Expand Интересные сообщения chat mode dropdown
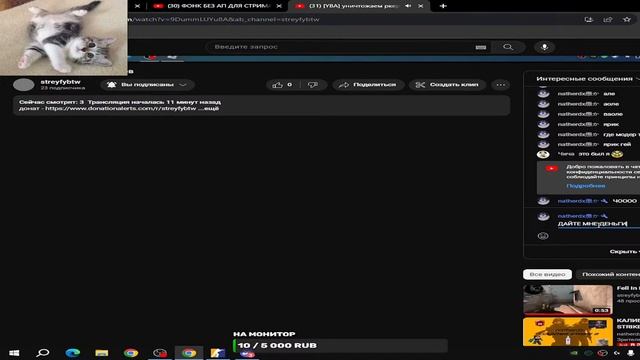Image resolution: width=640 pixels, height=360 pixels. point(588,78)
